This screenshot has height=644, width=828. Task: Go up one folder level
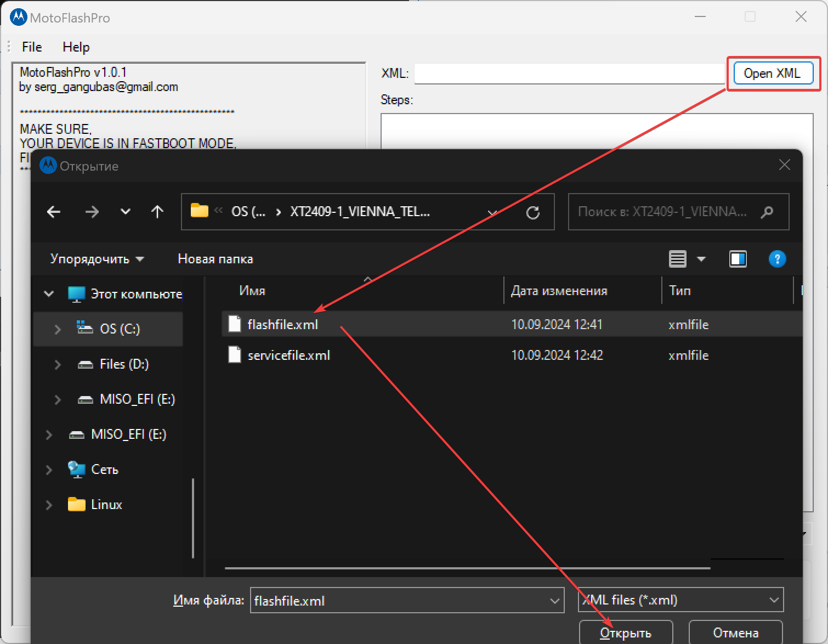(x=157, y=212)
